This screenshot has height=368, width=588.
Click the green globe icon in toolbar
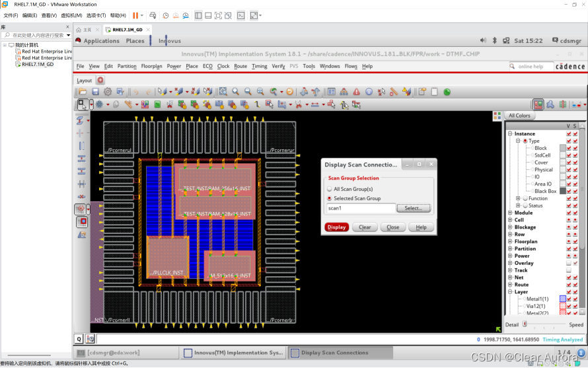[x=447, y=92]
